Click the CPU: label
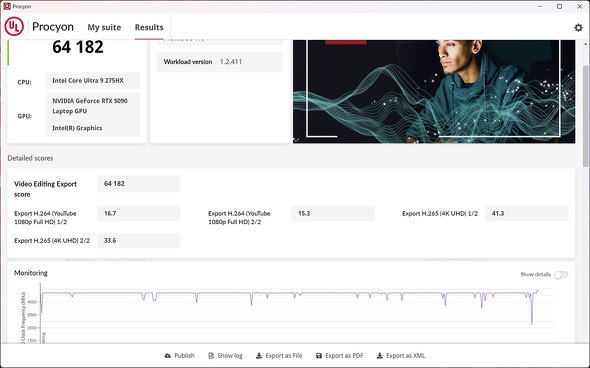The width and height of the screenshot is (590, 368). pos(24,82)
